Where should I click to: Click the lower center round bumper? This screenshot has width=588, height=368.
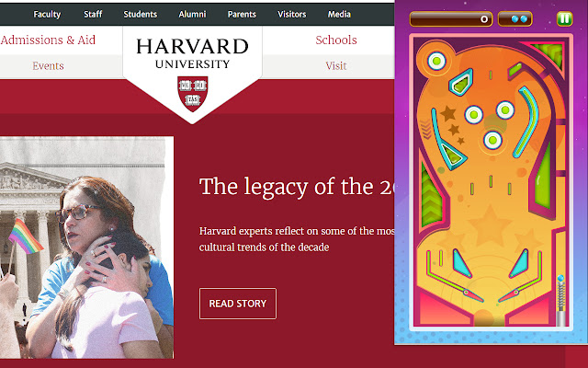click(492, 140)
